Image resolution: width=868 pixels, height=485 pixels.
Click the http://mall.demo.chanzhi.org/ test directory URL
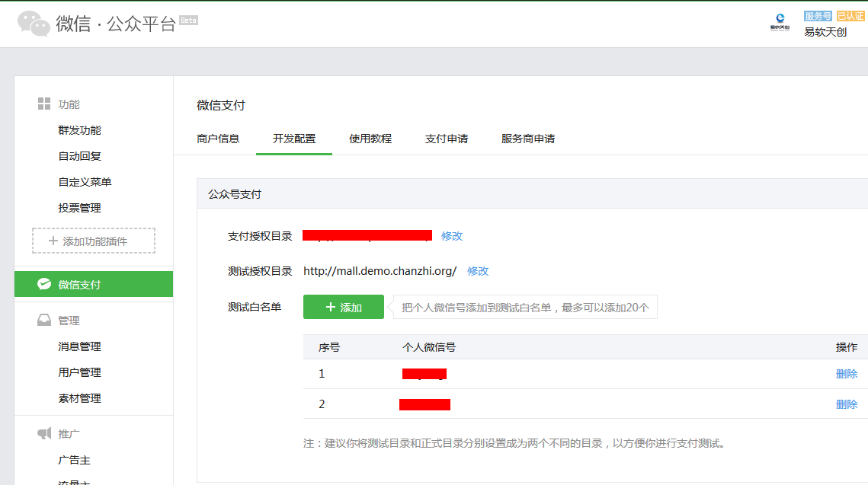[380, 271]
